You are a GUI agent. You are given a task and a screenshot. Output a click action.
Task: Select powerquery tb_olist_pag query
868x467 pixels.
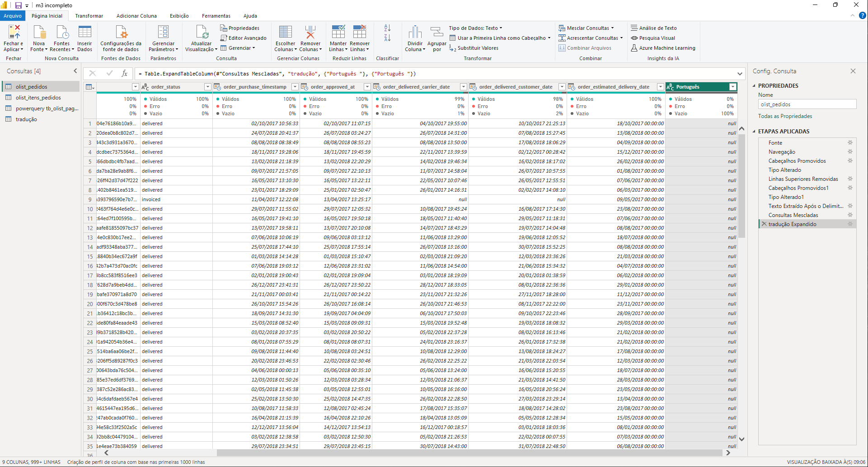pyautogui.click(x=41, y=108)
